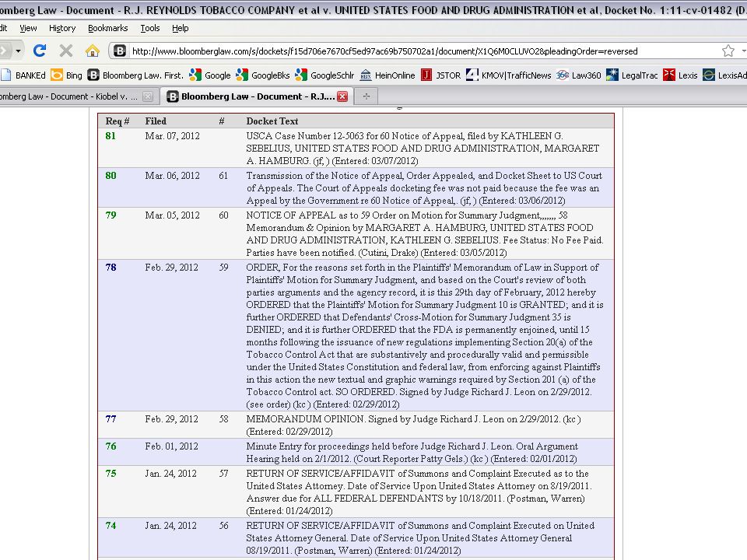Viewport: 747px width, 560px height.
Task: Open the Bloomberg Law. First. bookmark
Action: coord(135,75)
